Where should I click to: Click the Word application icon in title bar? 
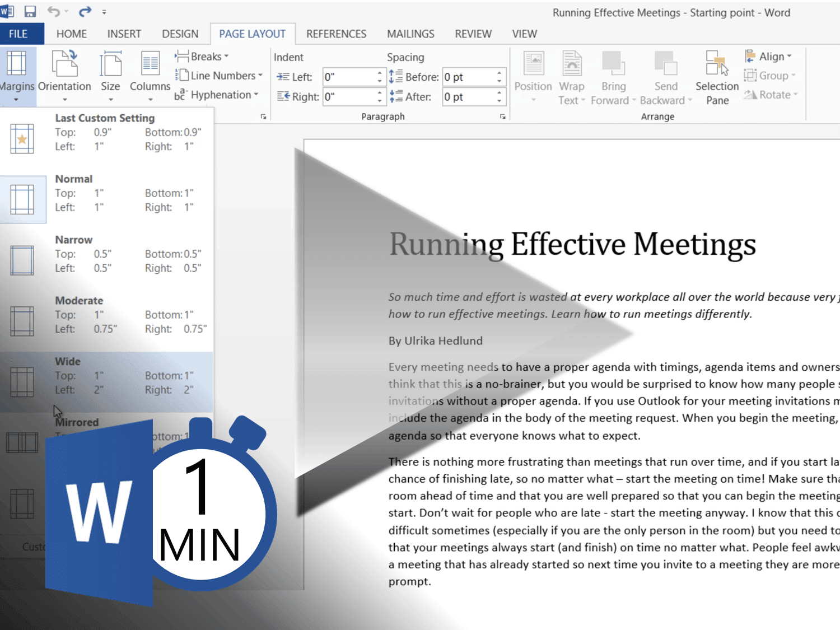(7, 12)
